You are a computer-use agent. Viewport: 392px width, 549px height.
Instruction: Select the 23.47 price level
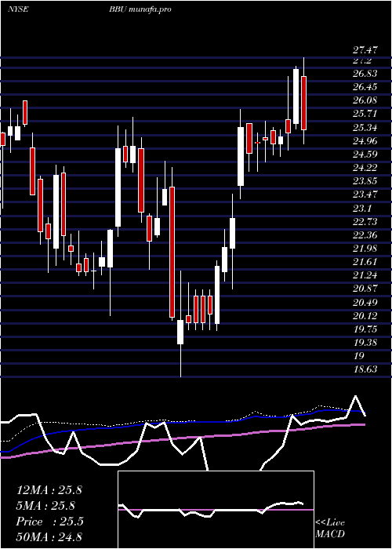click(365, 195)
